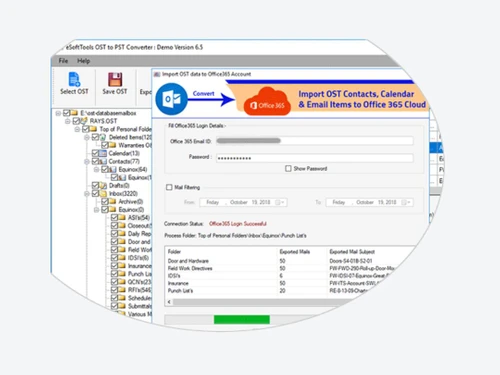Uncheck the RAYS.OST checkbox
Viewport: 500px width, 375px height.
click(x=76, y=121)
